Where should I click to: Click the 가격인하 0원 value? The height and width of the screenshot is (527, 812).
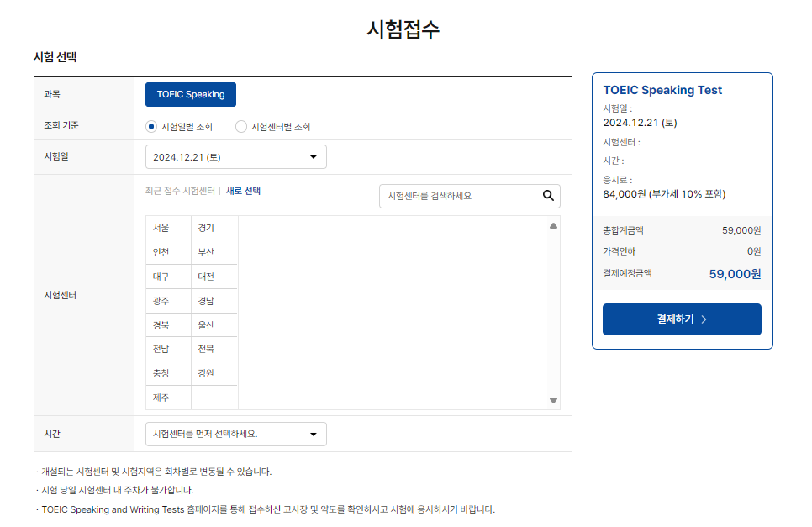754,251
